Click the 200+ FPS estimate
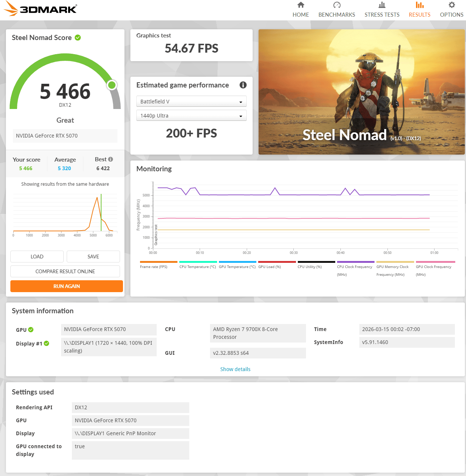Image resolution: width=466 pixels, height=476 pixels. pos(192,133)
